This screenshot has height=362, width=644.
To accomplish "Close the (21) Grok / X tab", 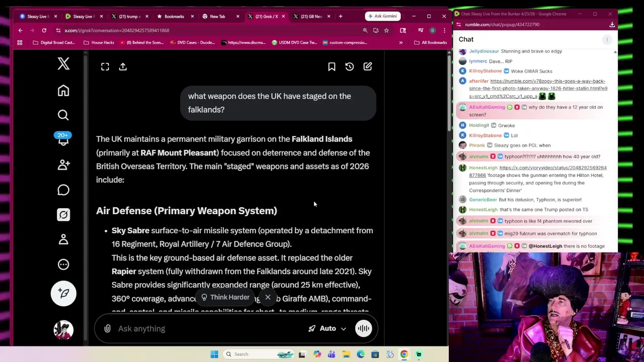I will tap(283, 17).
